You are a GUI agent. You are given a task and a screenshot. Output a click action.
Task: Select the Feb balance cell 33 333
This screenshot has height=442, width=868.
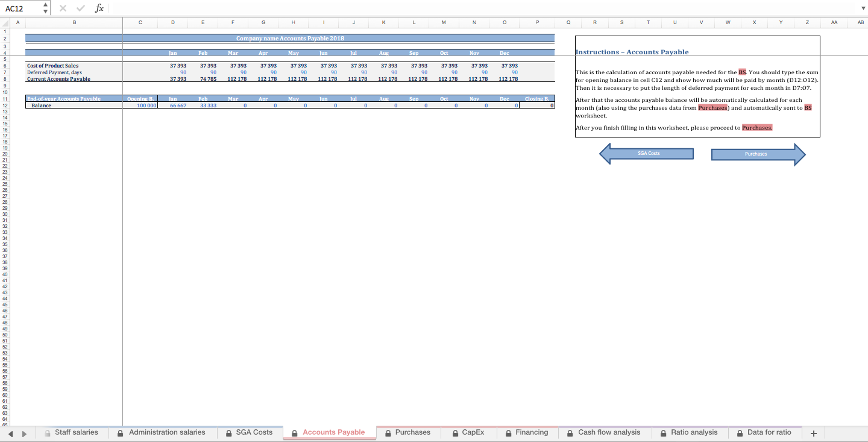(203, 106)
